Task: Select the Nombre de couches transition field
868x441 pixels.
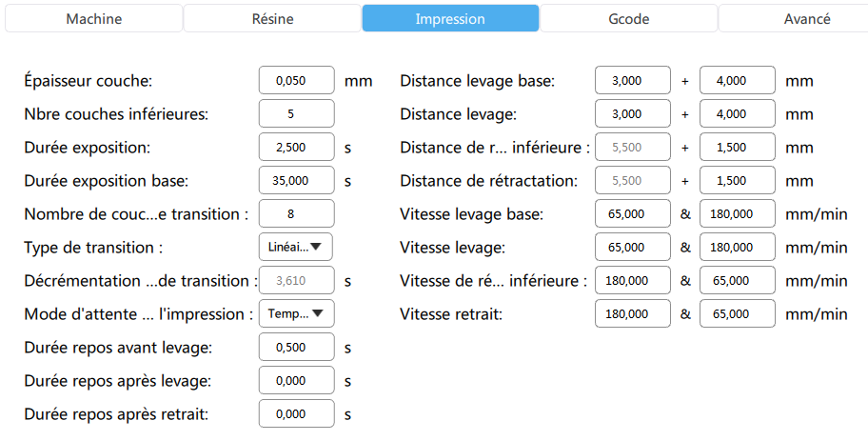Action: [296, 213]
